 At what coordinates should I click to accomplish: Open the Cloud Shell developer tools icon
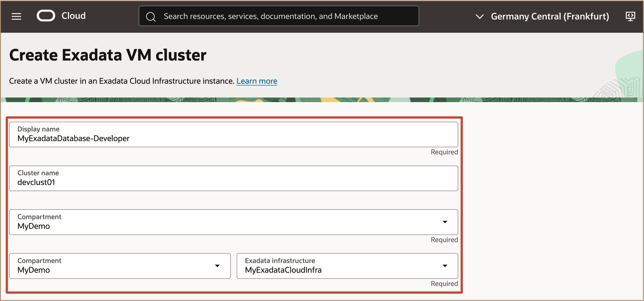(x=630, y=16)
